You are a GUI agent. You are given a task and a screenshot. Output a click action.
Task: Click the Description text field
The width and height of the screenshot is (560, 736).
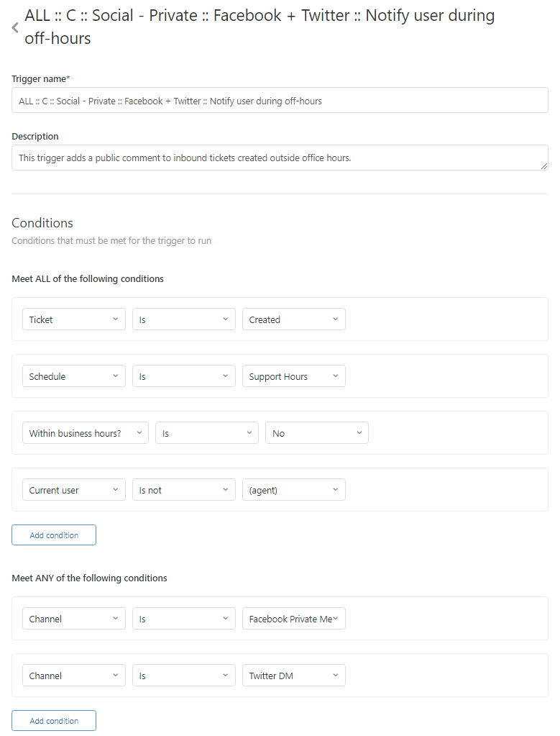click(280, 158)
